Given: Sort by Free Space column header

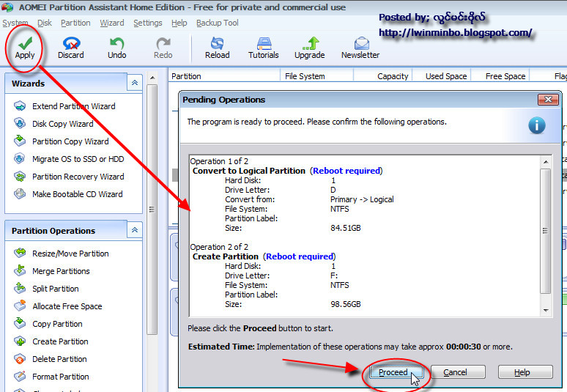Looking at the screenshot, I should [500, 76].
